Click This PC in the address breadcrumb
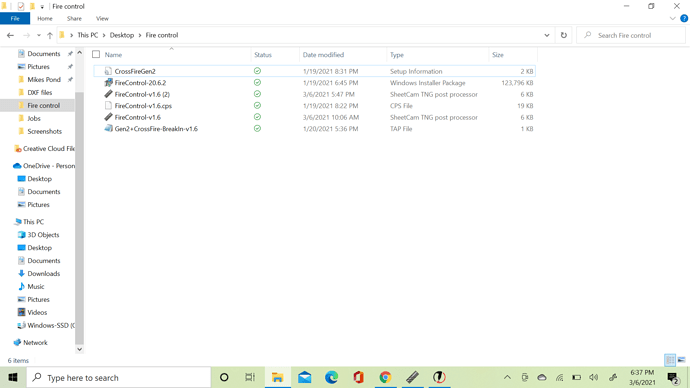 (x=88, y=35)
